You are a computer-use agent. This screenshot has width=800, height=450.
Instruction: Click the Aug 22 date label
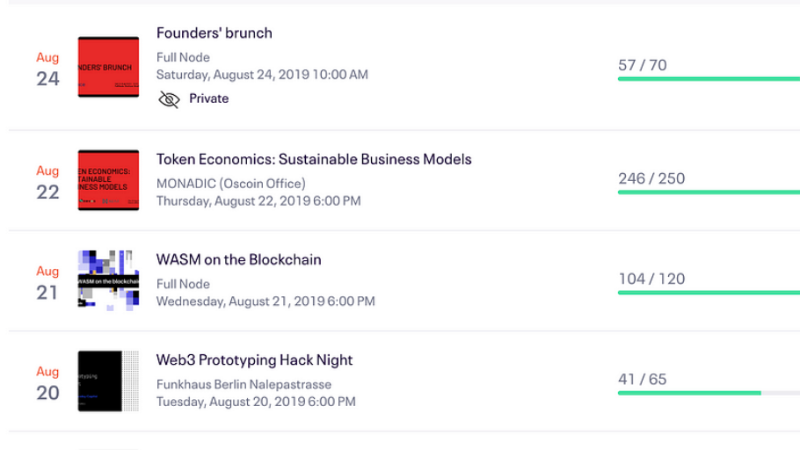[x=48, y=182]
